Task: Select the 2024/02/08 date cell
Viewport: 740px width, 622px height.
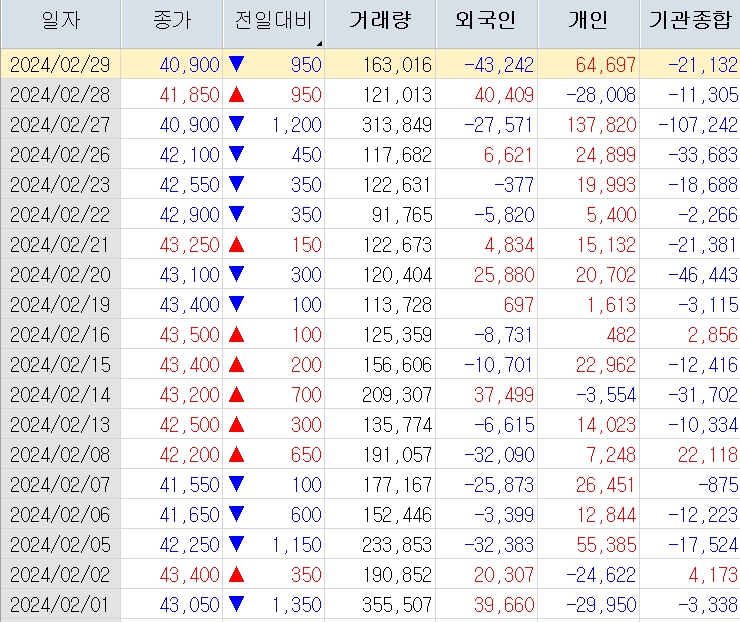Action: click(x=60, y=455)
